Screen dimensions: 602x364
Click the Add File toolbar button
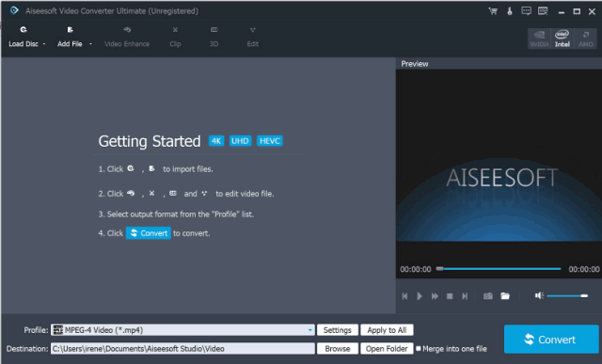[x=70, y=37]
